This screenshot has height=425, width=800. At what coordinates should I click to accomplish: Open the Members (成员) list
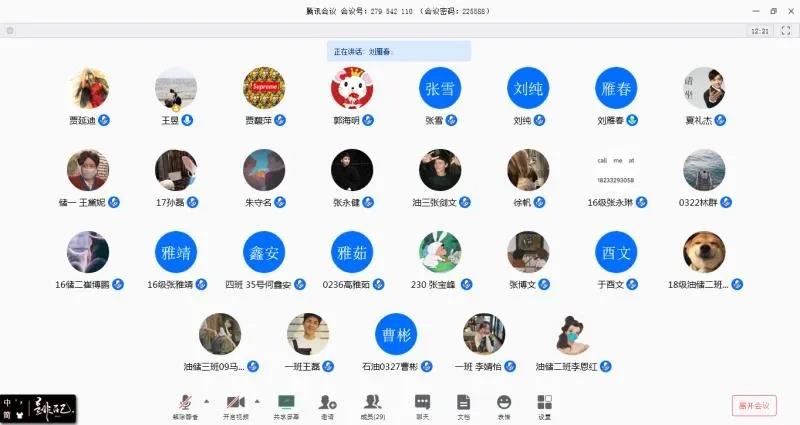tap(372, 404)
